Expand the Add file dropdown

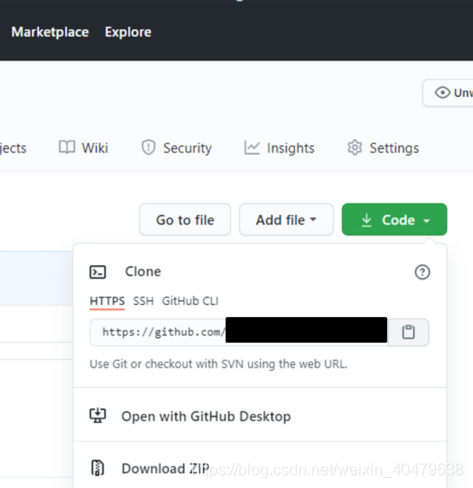point(286,220)
